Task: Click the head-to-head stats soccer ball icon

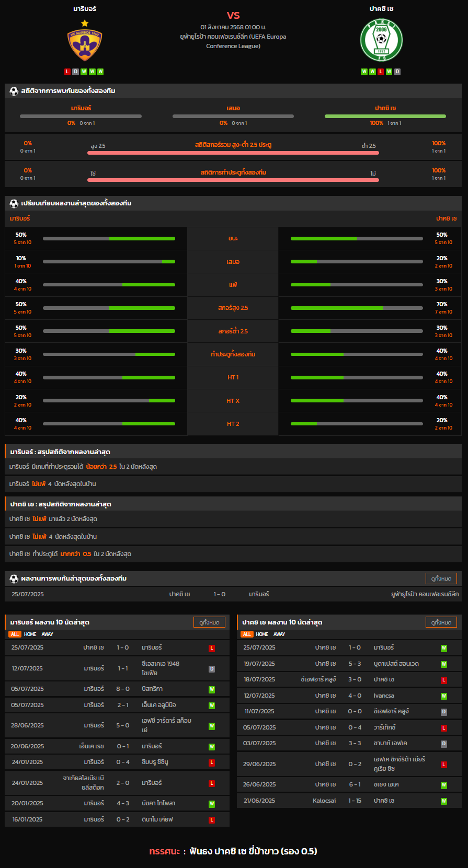Action: click(x=14, y=91)
